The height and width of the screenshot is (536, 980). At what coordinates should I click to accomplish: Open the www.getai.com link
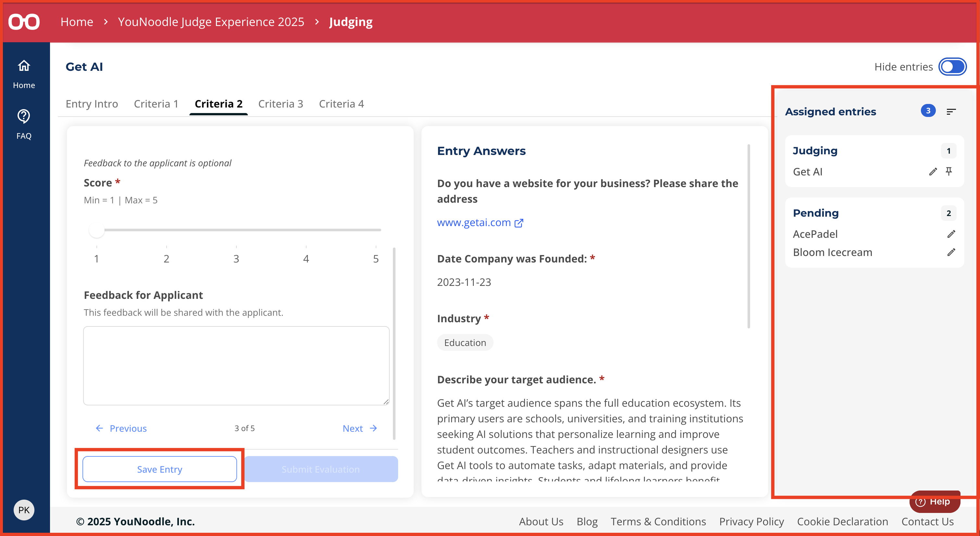pos(474,223)
